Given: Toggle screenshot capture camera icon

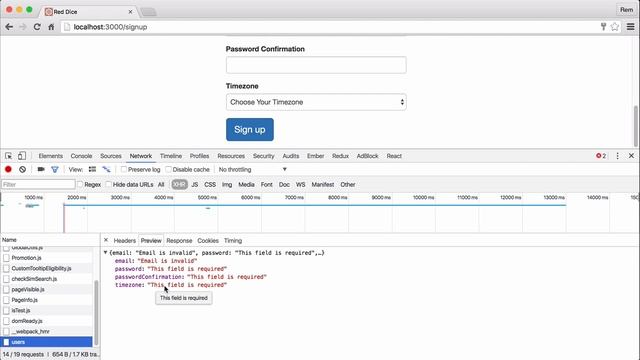Looking at the screenshot, I should pyautogui.click(x=41, y=169).
